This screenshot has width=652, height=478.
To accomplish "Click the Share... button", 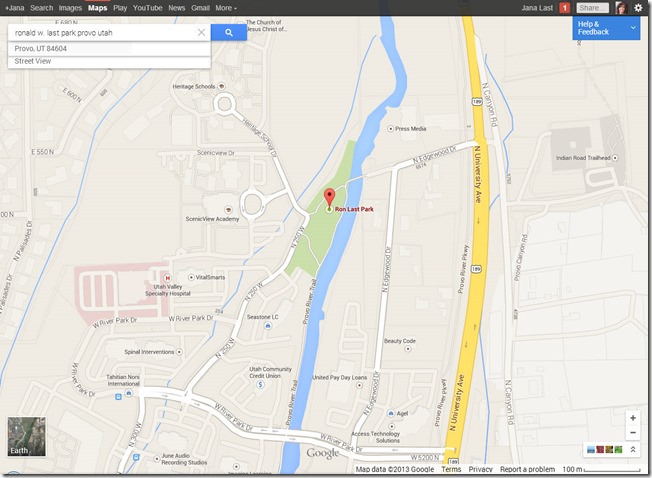I will point(593,8).
